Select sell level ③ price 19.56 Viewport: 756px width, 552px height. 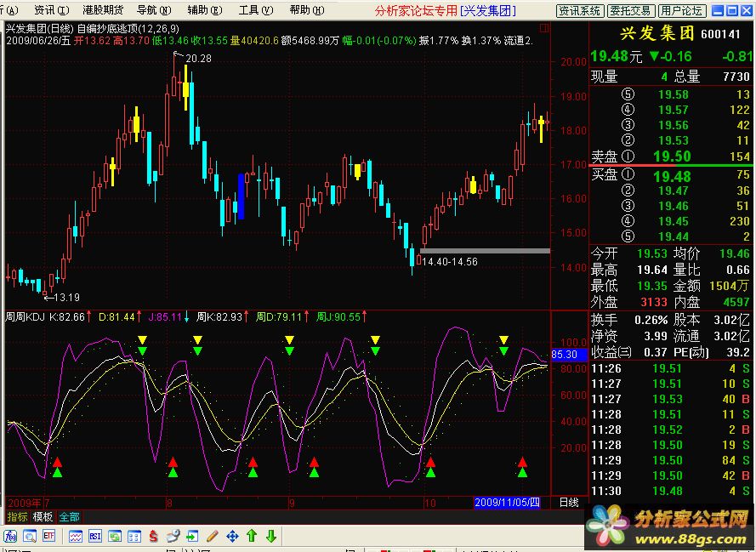pyautogui.click(x=673, y=125)
